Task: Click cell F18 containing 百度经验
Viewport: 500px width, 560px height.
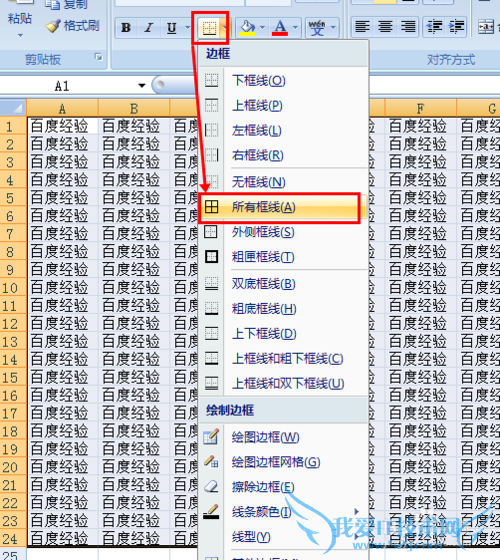Action: point(420,431)
